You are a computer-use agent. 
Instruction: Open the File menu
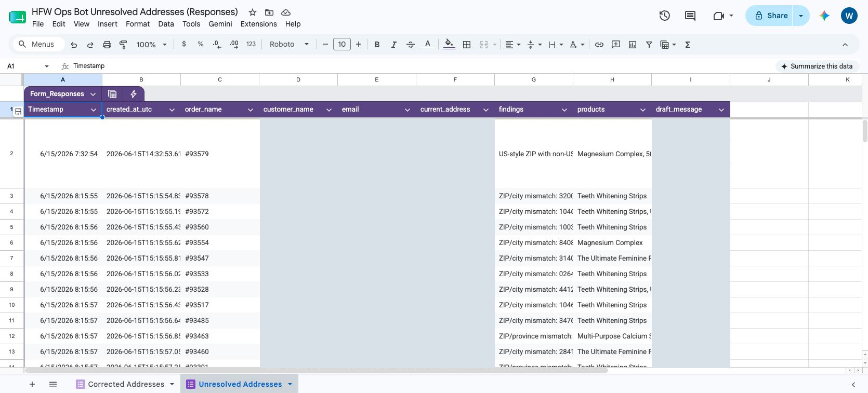click(x=38, y=24)
